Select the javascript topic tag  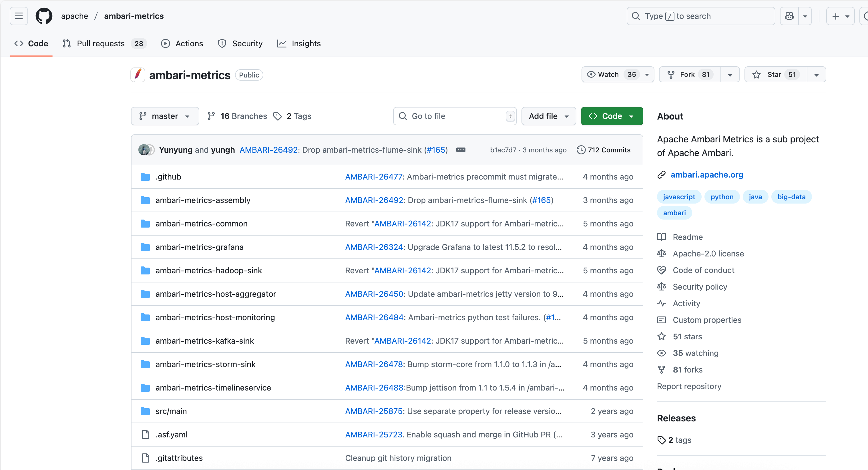[x=679, y=197]
